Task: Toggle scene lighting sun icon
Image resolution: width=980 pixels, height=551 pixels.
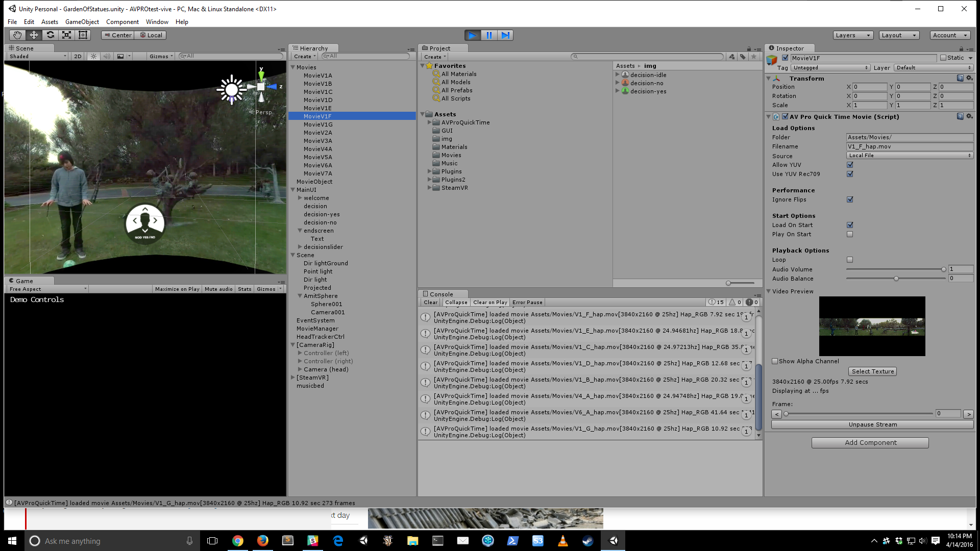Action: [x=93, y=57]
